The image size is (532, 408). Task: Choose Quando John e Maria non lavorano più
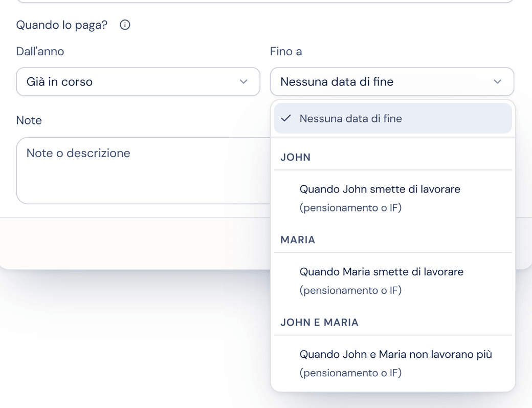click(x=393, y=363)
